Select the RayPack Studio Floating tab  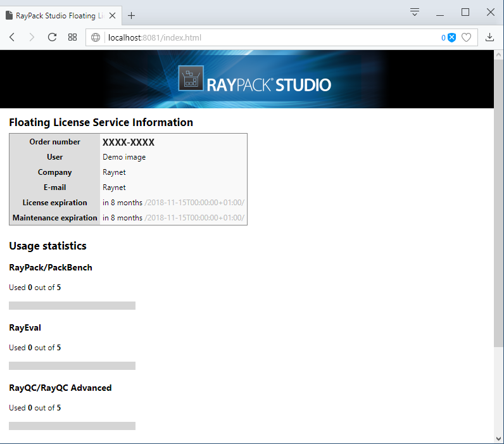pos(60,15)
